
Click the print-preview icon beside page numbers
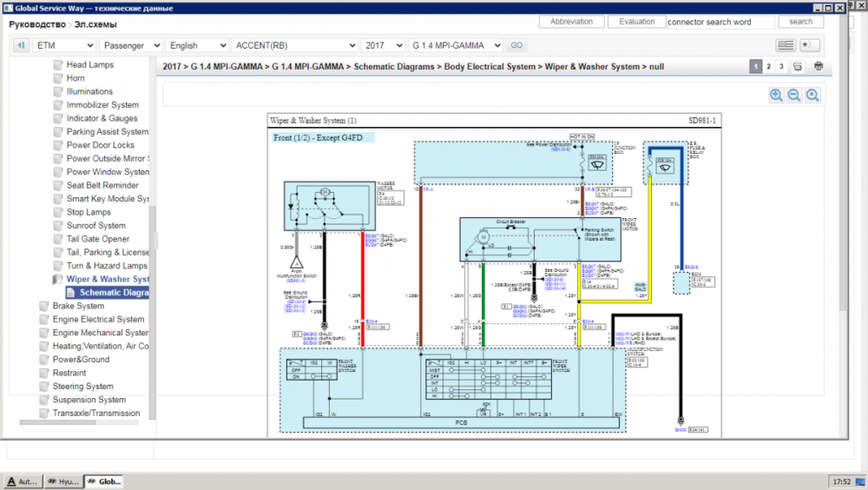(799, 66)
